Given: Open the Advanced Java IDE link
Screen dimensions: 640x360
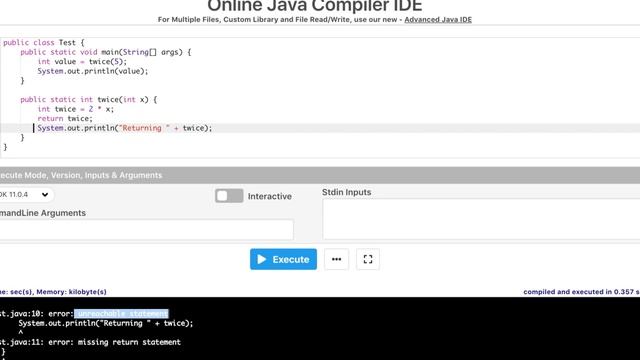Looking at the screenshot, I should (438, 19).
